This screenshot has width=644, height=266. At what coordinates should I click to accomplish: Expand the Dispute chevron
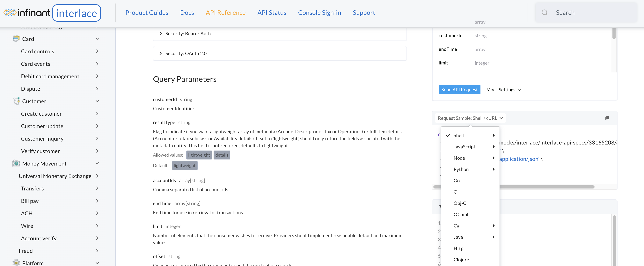point(97,88)
